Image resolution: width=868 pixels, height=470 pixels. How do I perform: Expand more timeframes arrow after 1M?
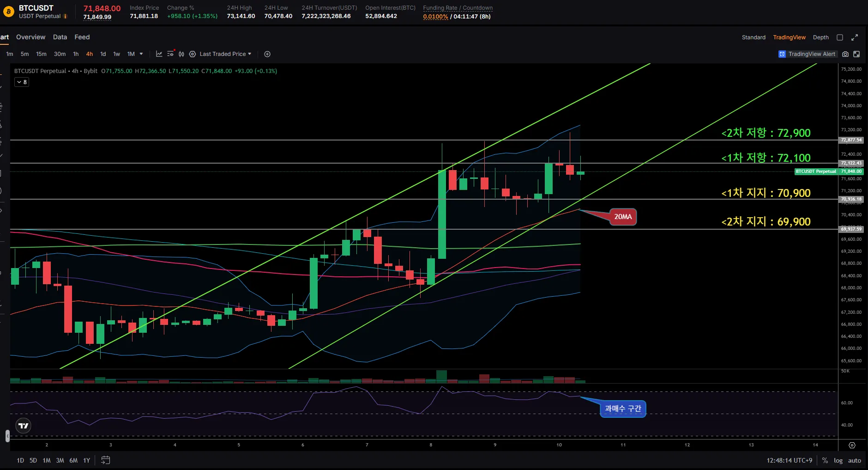[x=141, y=54]
